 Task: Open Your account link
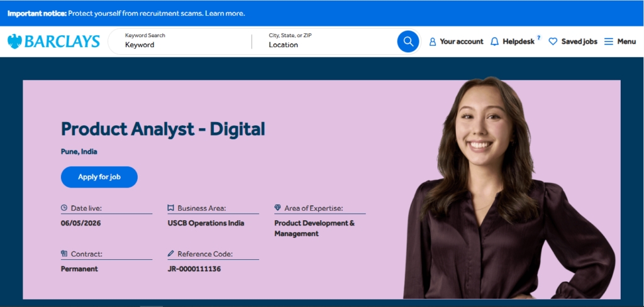pyautogui.click(x=457, y=42)
